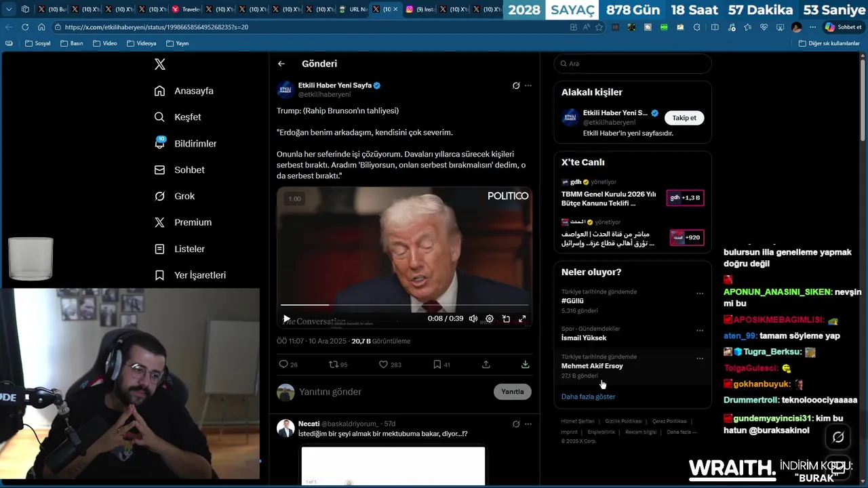Open Necati's profile from reply

coord(309,424)
